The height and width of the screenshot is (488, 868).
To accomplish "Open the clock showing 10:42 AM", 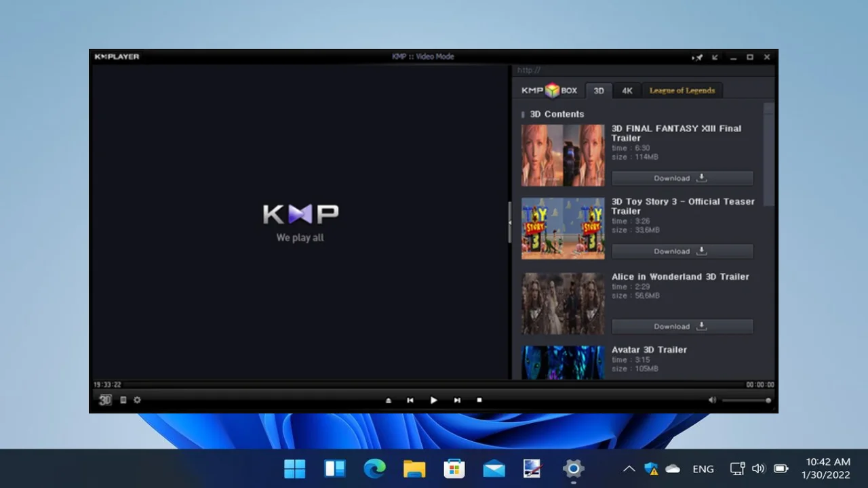I will point(826,468).
